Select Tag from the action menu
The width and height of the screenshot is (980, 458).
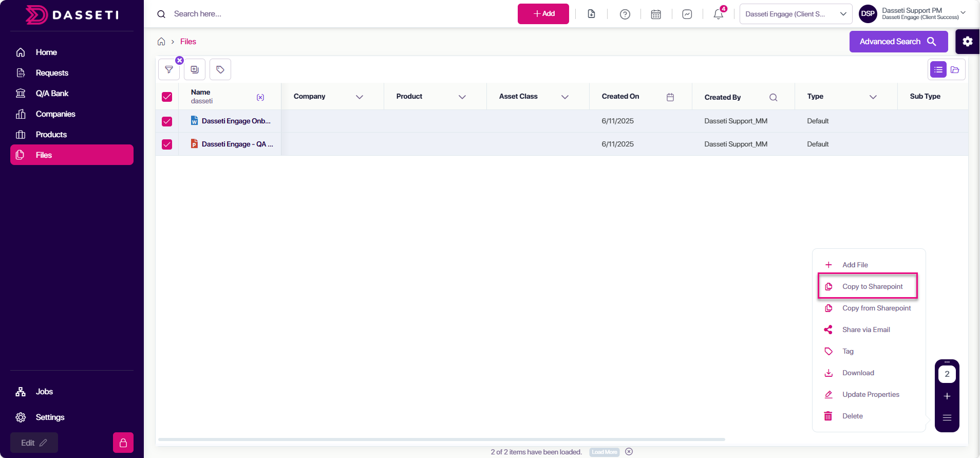869,351
